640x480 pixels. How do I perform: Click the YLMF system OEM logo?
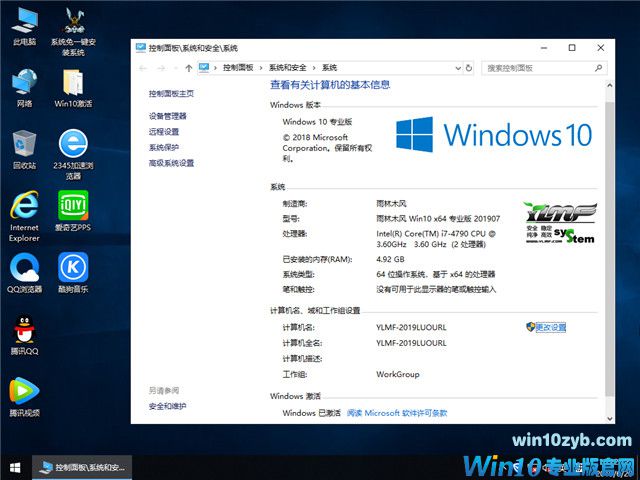pos(560,223)
